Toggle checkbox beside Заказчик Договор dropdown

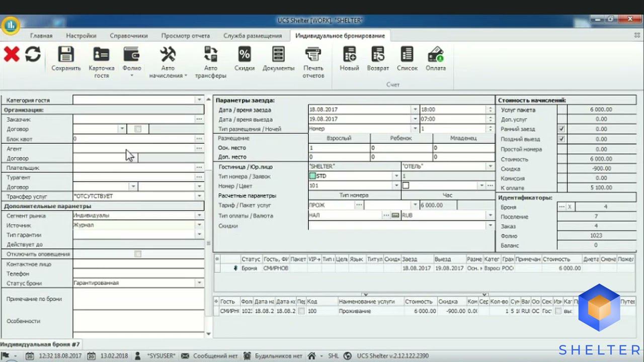[138, 129]
